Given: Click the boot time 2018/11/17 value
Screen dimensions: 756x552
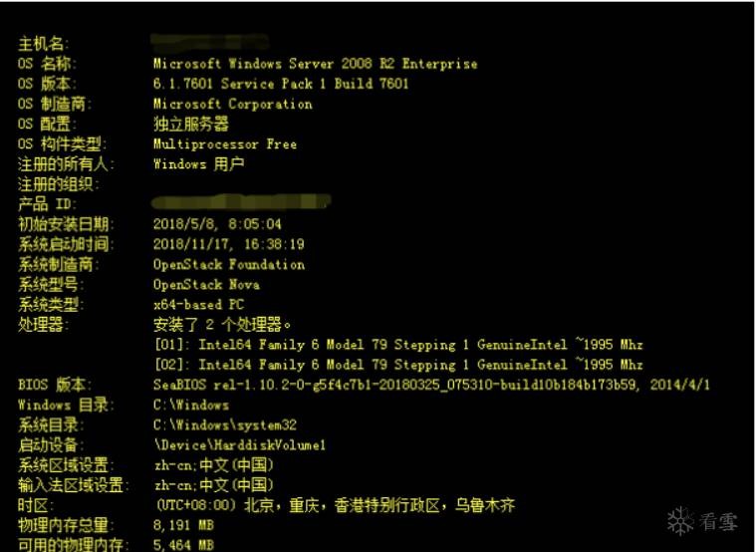Looking at the screenshot, I should [x=228, y=244].
